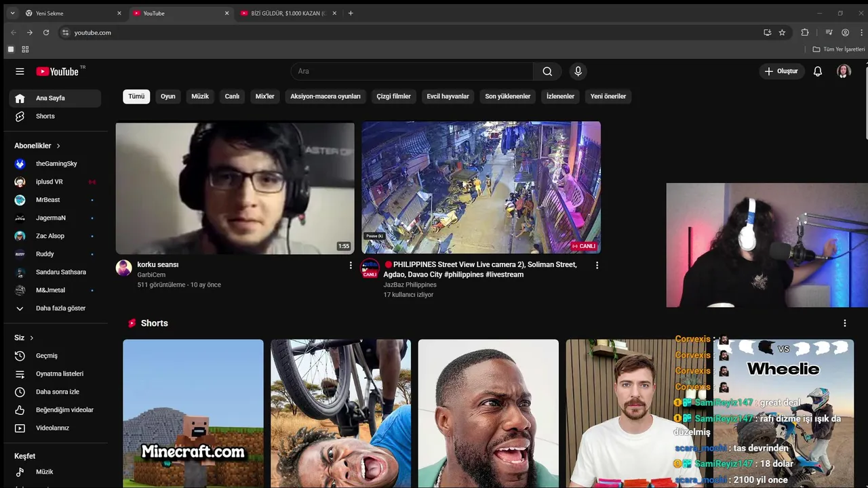868x488 pixels.
Task: Select Aksiyon-macera oyunları chip
Action: (x=325, y=96)
